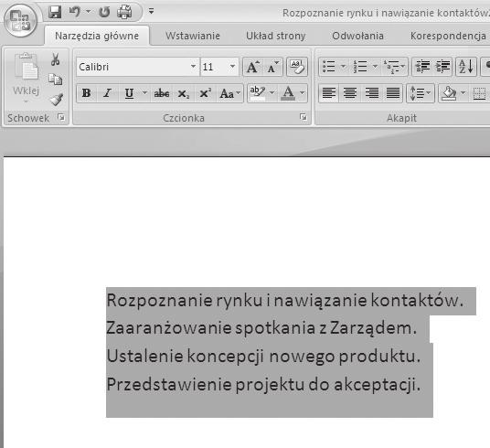Open the multilevel list menu
The width and height of the screenshot is (490, 448).
(x=394, y=66)
